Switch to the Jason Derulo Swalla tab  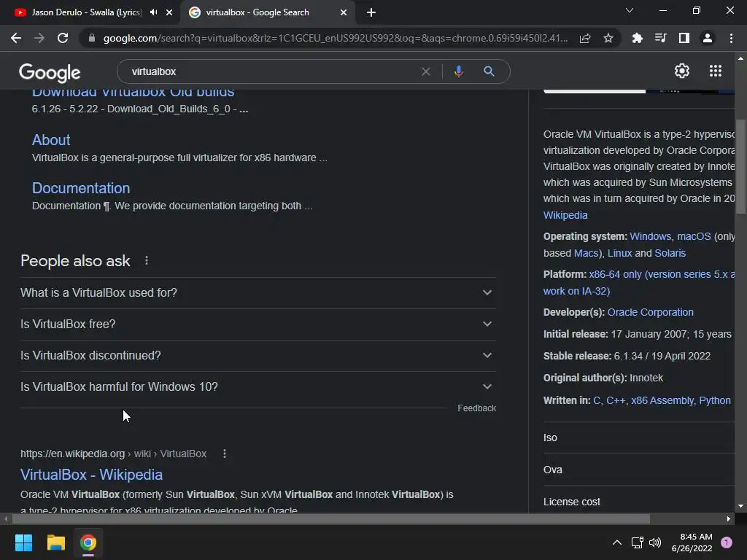pyautogui.click(x=86, y=12)
